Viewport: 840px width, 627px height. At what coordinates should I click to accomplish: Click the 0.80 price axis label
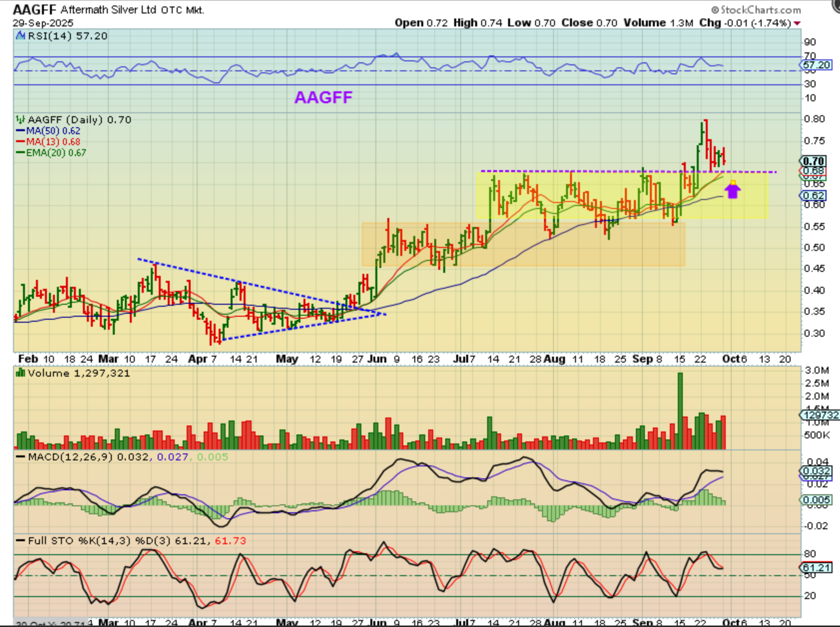pyautogui.click(x=814, y=119)
